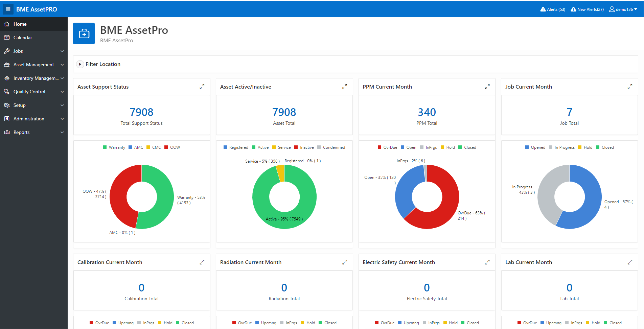Click the demo136 user profile icon
Screen dimensions: 644x329
612,9
